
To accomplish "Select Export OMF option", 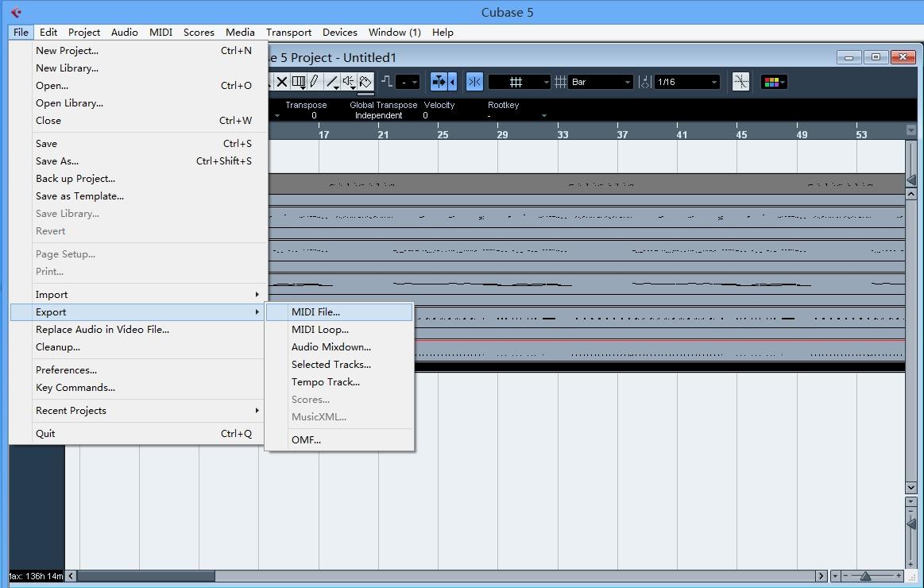I will pos(339,440).
